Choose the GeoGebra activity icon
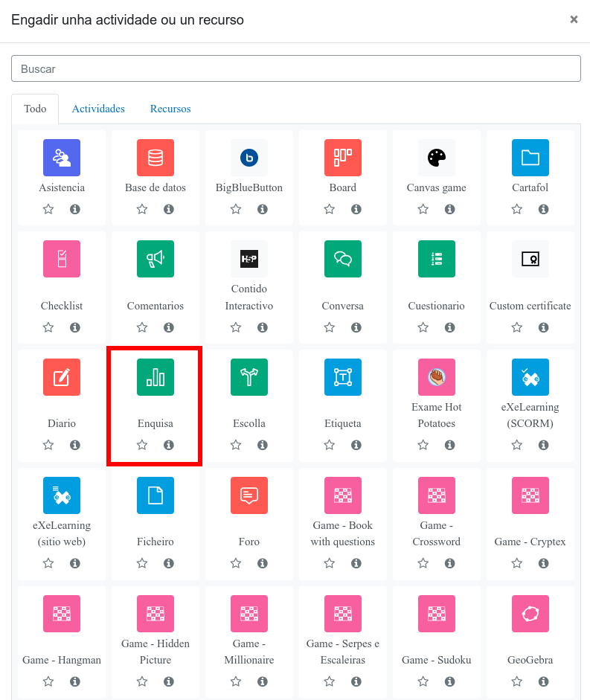The image size is (590, 700). coord(530,614)
